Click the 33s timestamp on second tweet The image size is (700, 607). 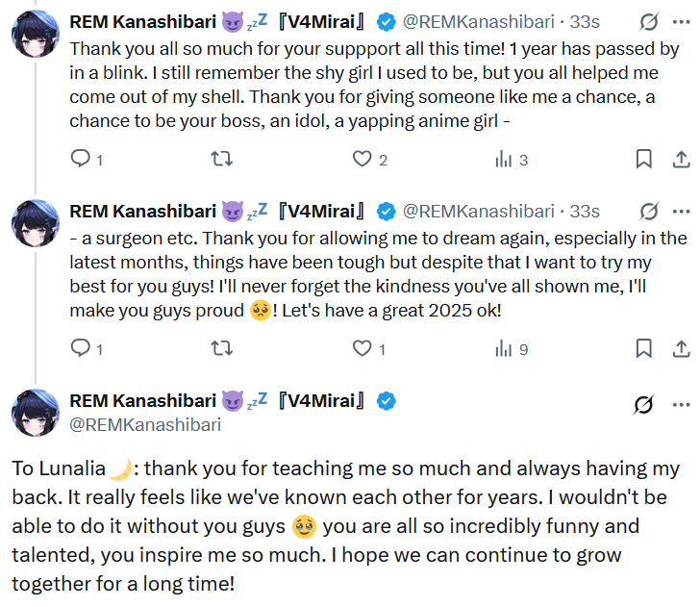[585, 211]
